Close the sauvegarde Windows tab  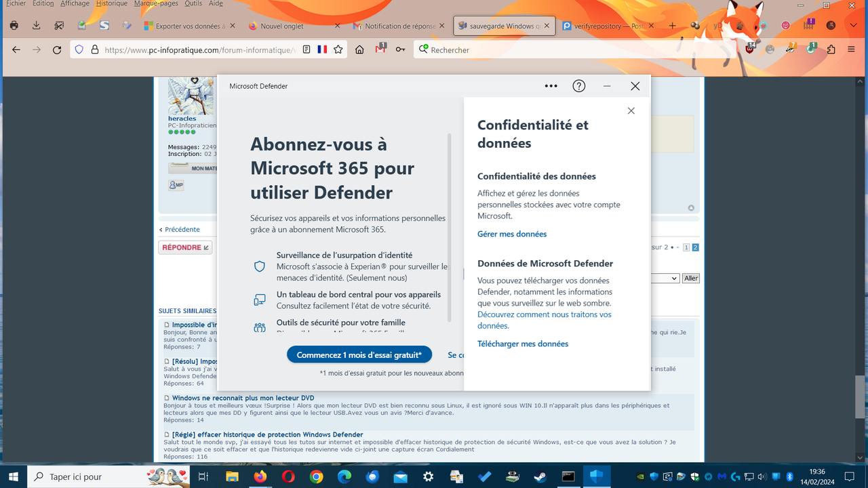pos(547,26)
